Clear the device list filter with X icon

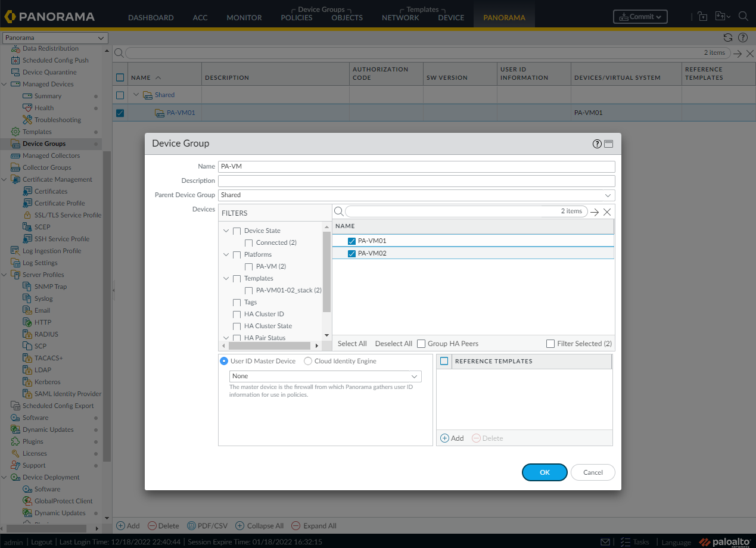pos(607,211)
